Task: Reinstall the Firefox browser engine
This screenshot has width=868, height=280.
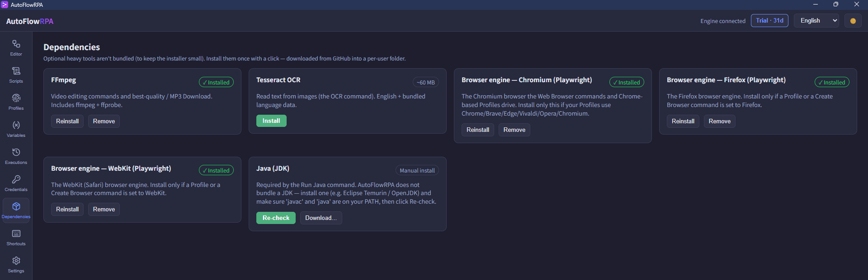Action: pos(683,121)
